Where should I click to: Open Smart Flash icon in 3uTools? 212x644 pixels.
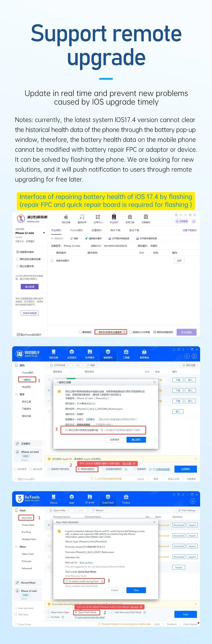coord(108,499)
